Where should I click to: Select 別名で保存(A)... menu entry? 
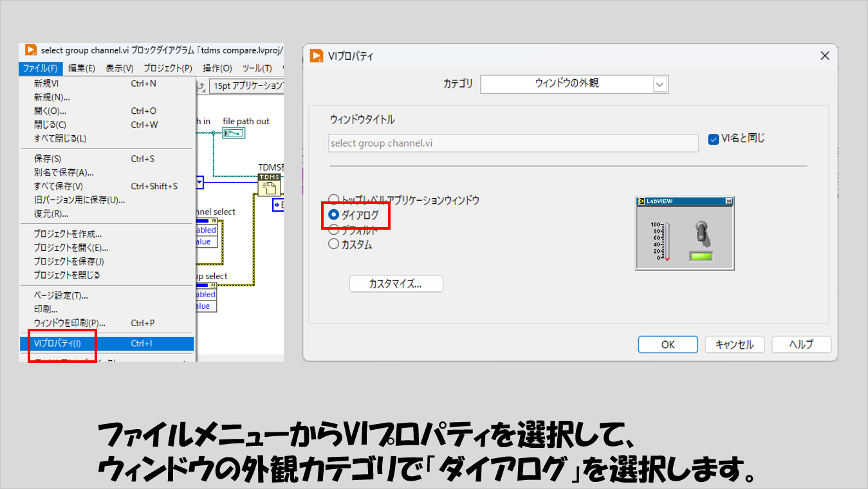pyautogui.click(x=64, y=172)
